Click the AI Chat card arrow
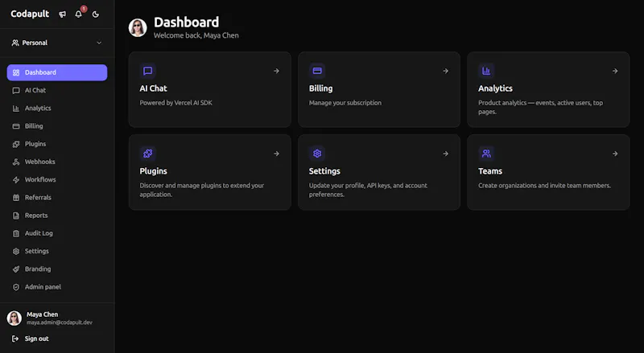 pos(276,71)
